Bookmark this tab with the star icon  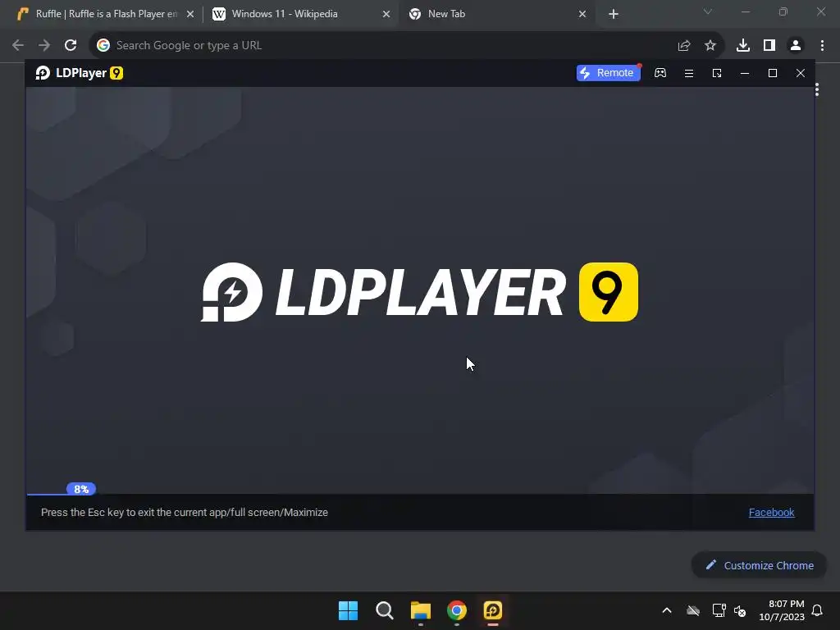[x=710, y=46]
